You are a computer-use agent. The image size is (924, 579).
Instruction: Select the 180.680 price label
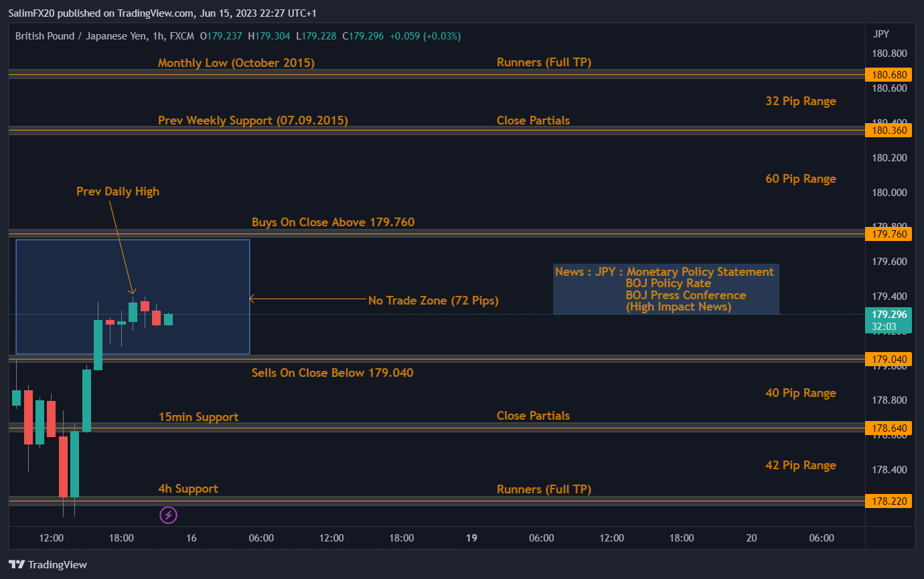pyautogui.click(x=888, y=75)
